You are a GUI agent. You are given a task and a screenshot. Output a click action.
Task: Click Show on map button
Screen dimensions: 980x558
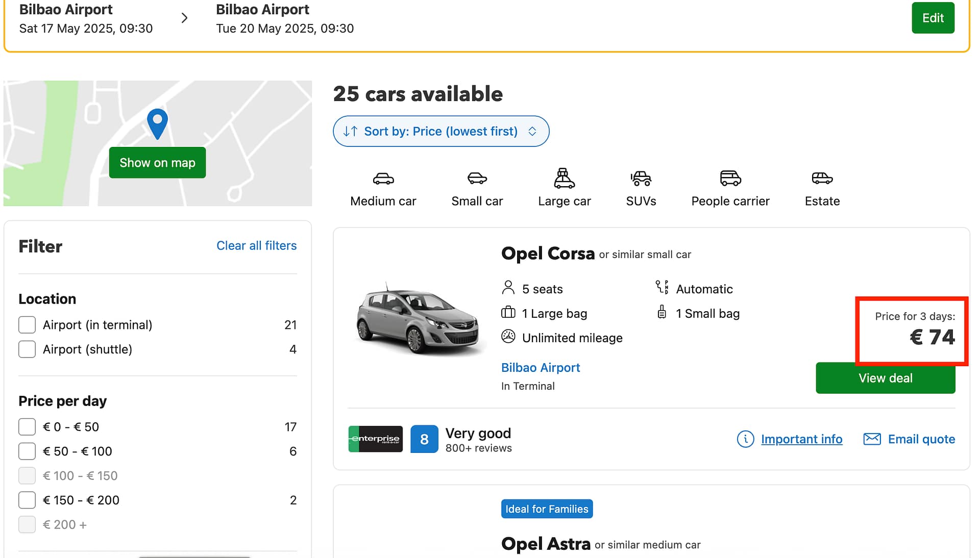157,163
